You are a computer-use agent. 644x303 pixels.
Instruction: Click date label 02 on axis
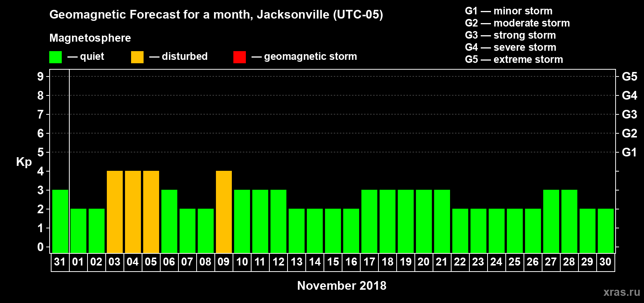pos(96,262)
